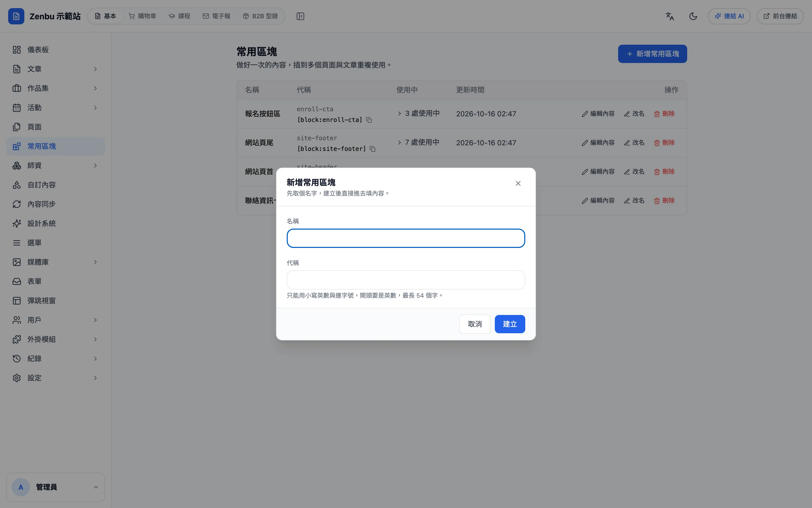
Task: Click the Zenbu document logo icon
Action: (x=16, y=16)
